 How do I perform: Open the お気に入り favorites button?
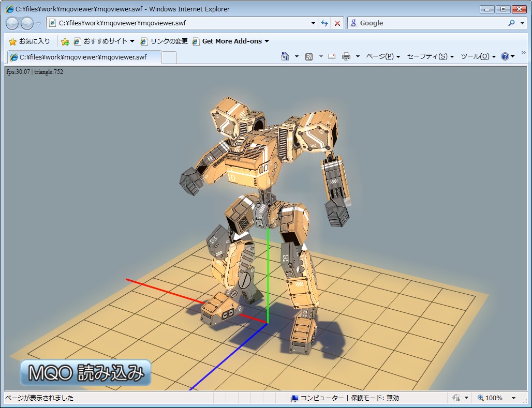(x=29, y=41)
